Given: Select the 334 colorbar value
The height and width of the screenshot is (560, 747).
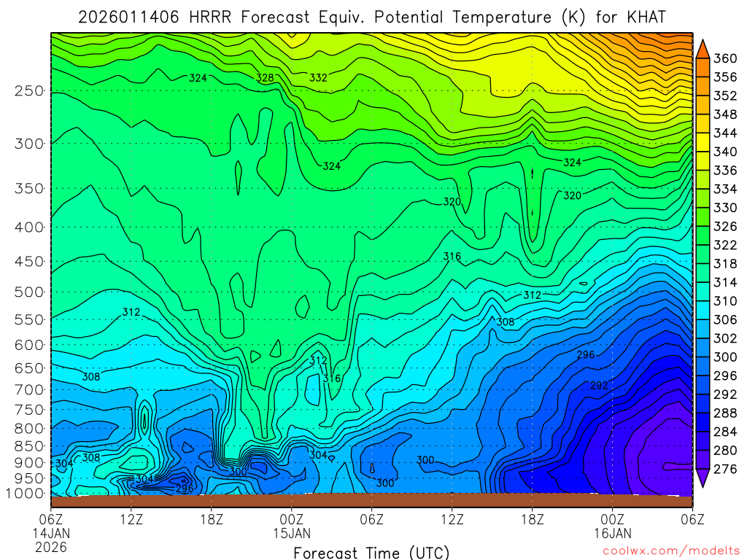Looking at the screenshot, I should point(724,189).
